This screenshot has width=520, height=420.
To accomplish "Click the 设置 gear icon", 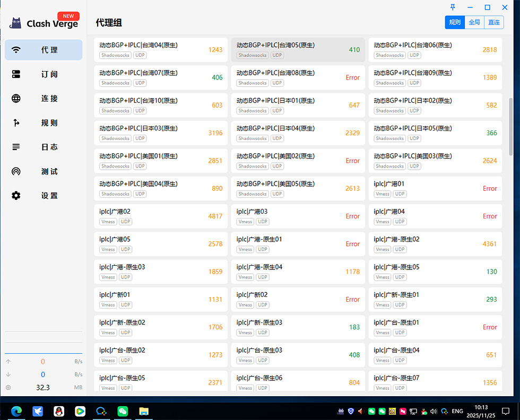I will (16, 196).
